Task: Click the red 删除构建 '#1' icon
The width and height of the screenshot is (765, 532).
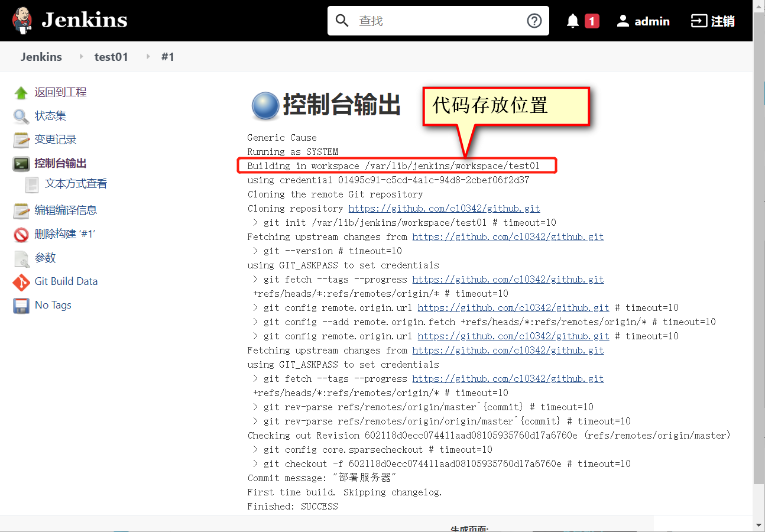Action: [21, 235]
